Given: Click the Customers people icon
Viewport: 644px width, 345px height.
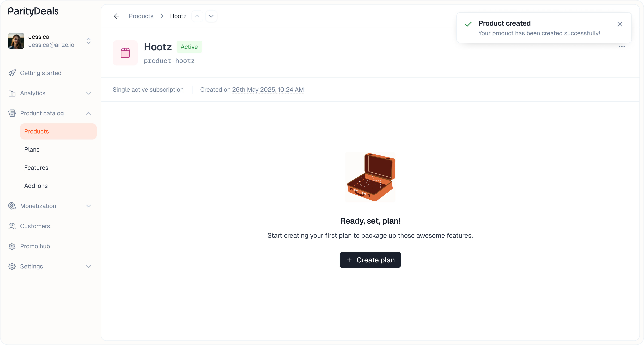Looking at the screenshot, I should pos(12,226).
